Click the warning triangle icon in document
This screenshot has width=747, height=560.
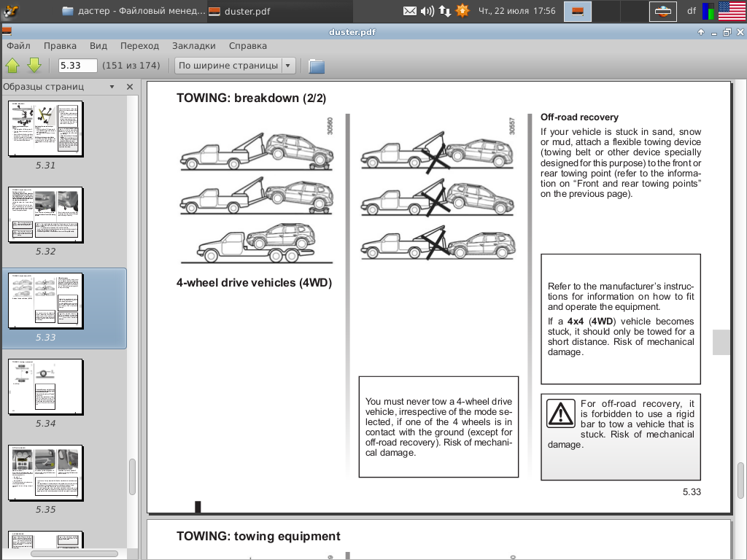click(x=561, y=413)
